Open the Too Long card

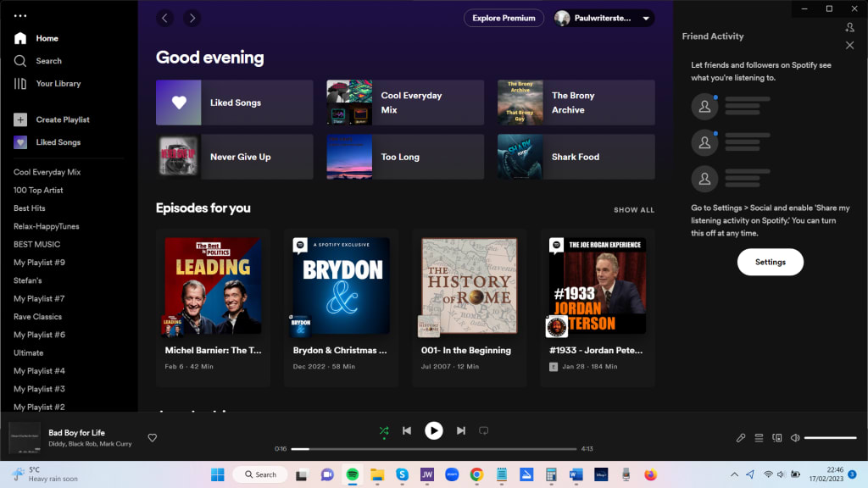(405, 157)
